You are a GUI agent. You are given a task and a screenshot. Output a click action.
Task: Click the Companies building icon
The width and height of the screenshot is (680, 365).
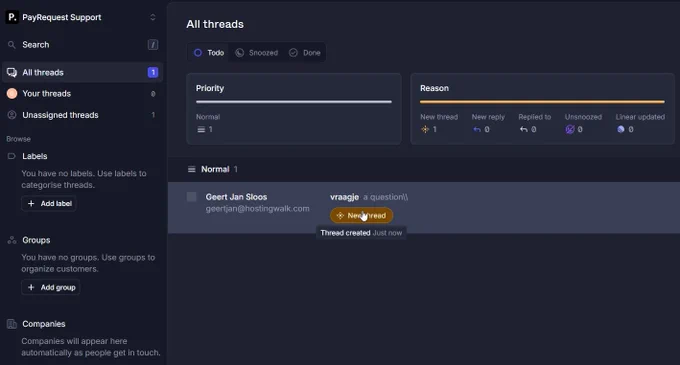click(x=12, y=324)
